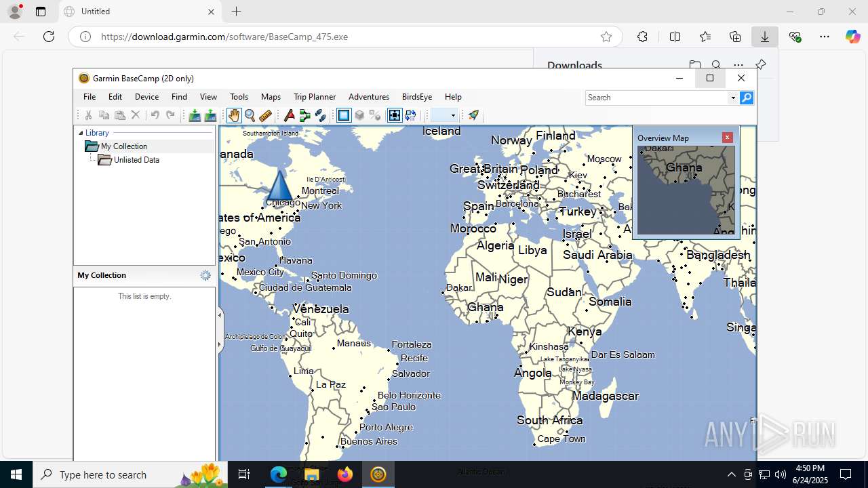The width and height of the screenshot is (868, 488).
Task: Close the Overview Map panel
Action: click(x=728, y=138)
